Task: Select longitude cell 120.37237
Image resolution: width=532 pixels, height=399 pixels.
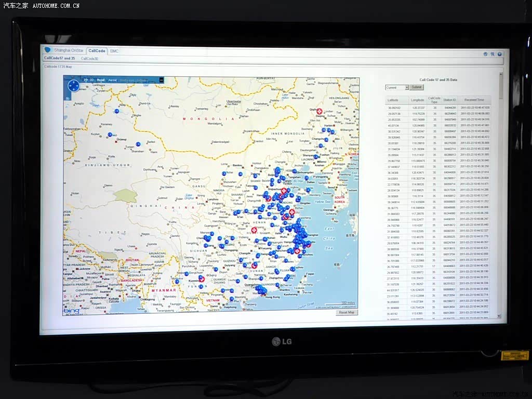Action: (x=419, y=108)
